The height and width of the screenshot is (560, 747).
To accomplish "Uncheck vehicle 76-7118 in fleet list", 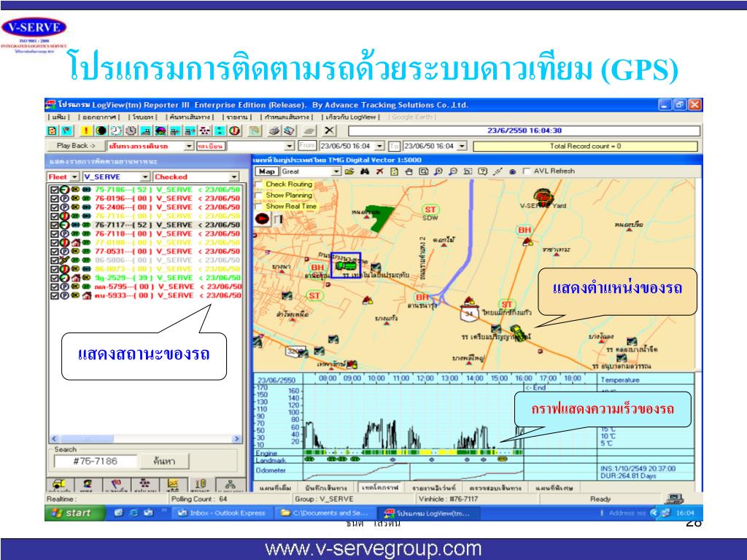I will 54,234.
